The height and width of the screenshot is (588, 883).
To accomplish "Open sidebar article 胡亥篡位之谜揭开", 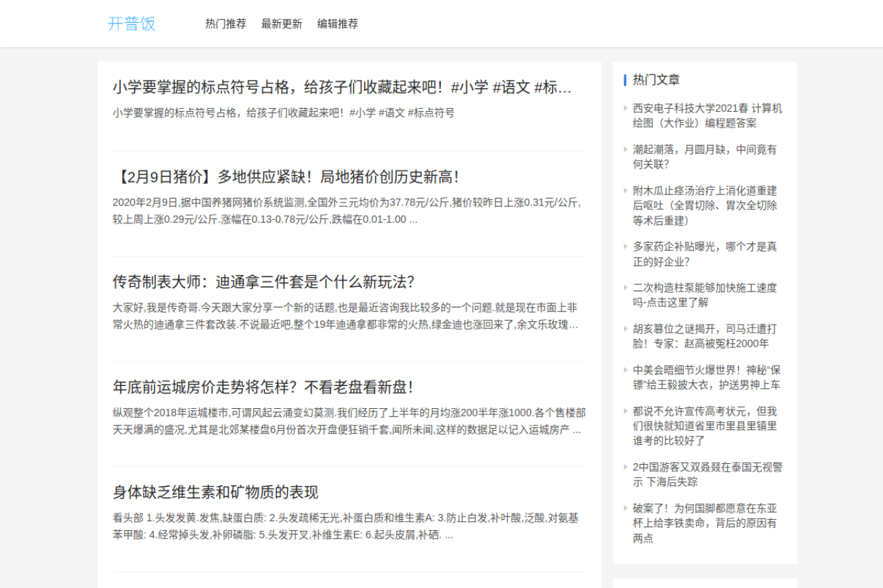I will (x=704, y=336).
